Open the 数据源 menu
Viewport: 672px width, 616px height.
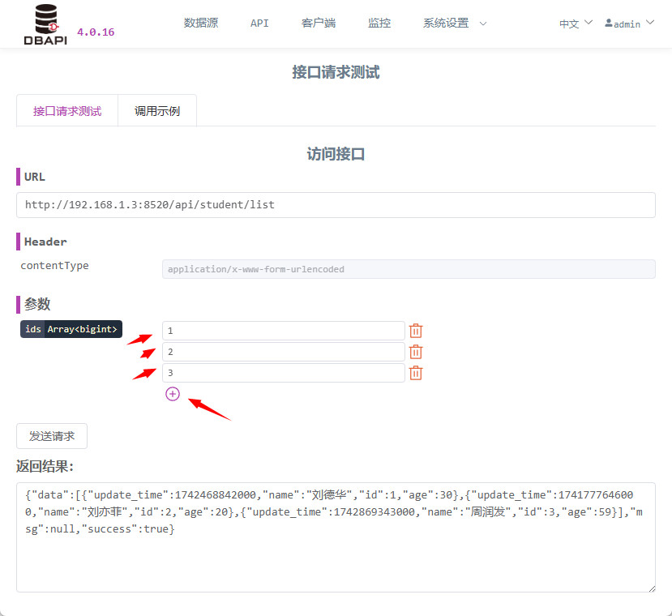coord(201,24)
